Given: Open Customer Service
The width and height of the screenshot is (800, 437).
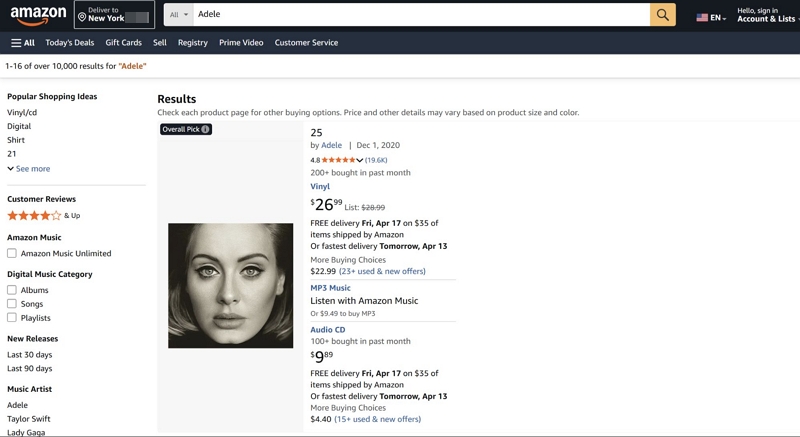Looking at the screenshot, I should click(x=306, y=43).
